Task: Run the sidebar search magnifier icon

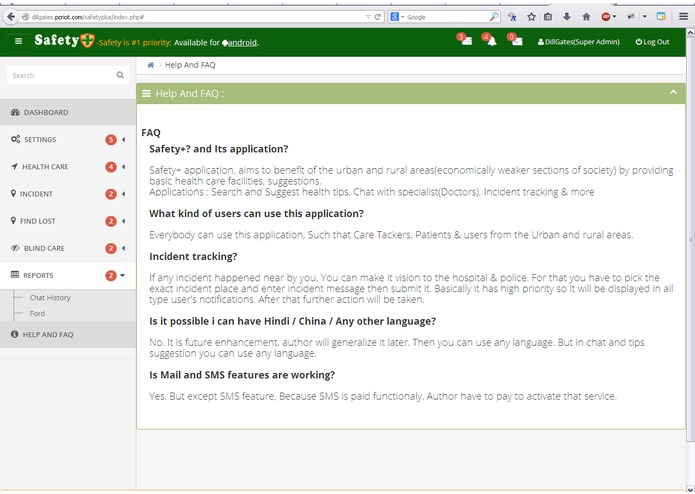Action: (120, 75)
